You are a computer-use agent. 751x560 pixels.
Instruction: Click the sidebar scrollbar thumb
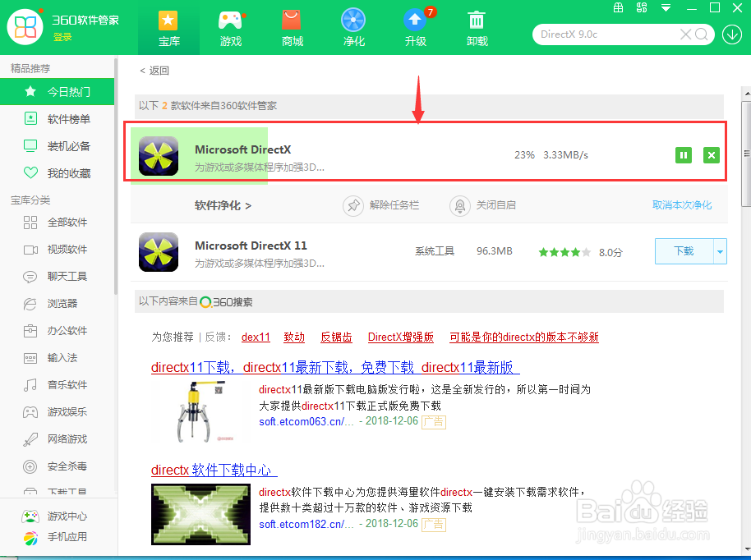116,177
